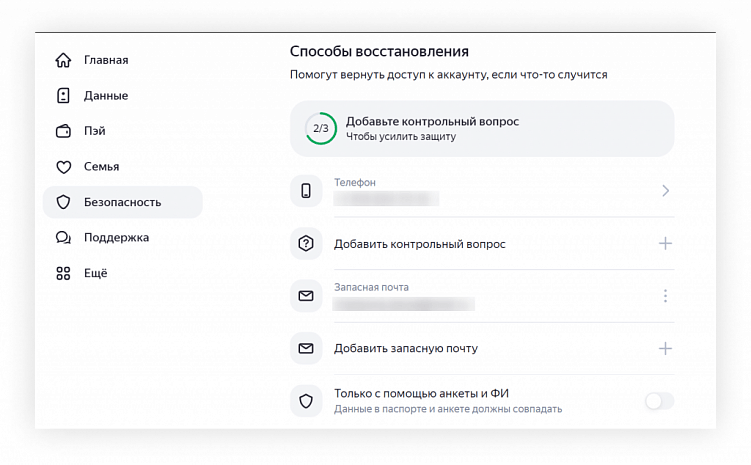The image size is (751, 465).
Task: Click the wallet icon beside Пэй
Action: (x=63, y=131)
